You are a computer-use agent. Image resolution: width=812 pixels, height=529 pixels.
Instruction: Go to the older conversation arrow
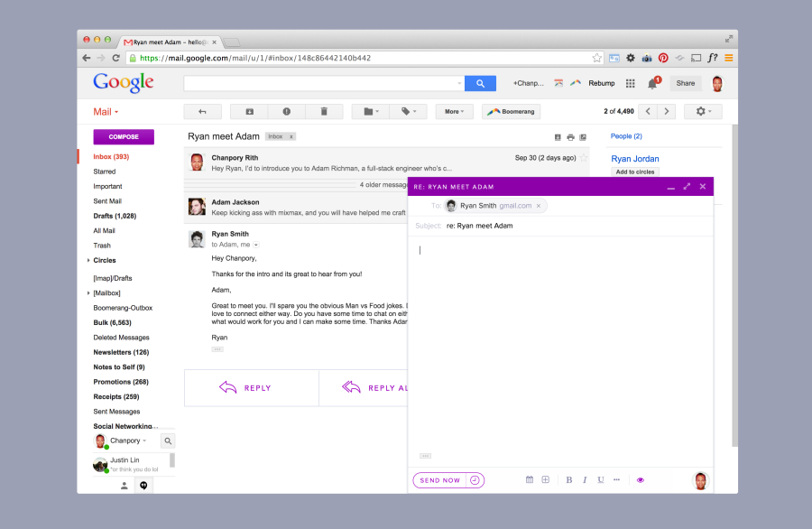pyautogui.click(x=667, y=111)
